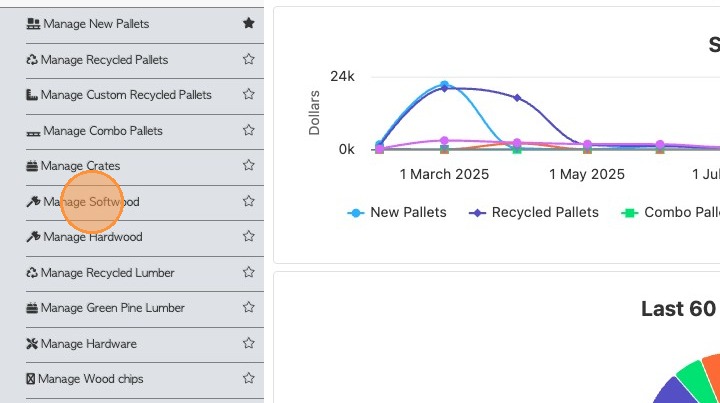Star the Manage Recycled Lumber entry

click(x=248, y=272)
